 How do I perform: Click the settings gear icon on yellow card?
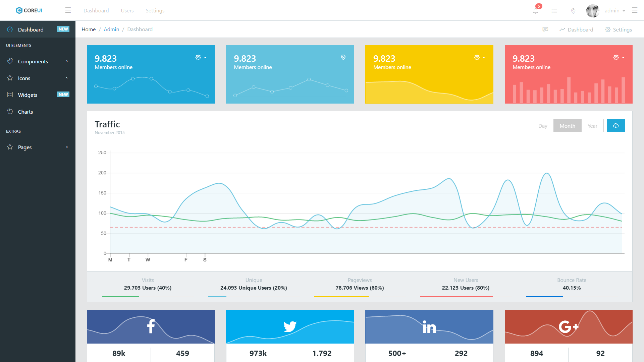pyautogui.click(x=477, y=57)
